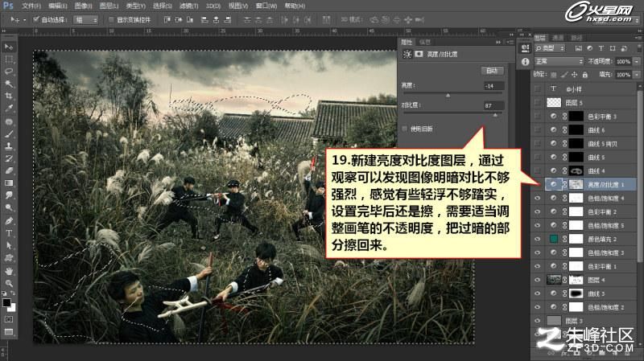
Task: Open the 不透明度 opacity arrow dropdown
Action: click(x=637, y=62)
